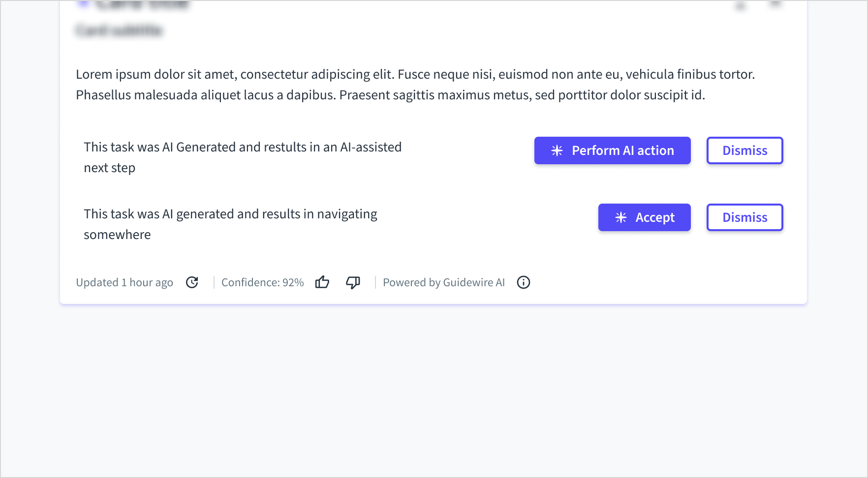Click the refresh icon beside Updated 1 hour ago

[192, 282]
